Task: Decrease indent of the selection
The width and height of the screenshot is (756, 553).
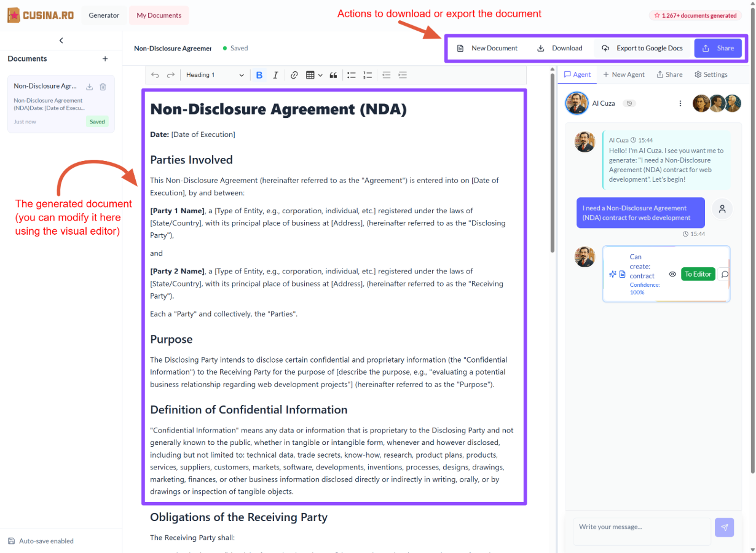Action: (386, 75)
